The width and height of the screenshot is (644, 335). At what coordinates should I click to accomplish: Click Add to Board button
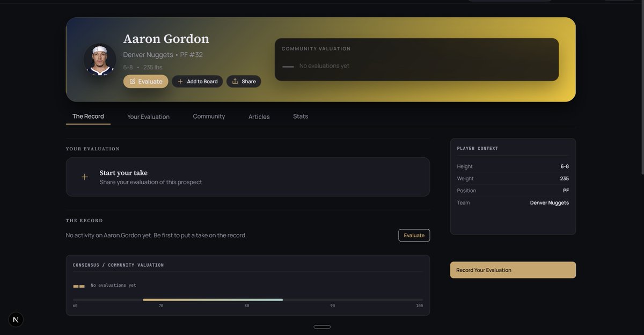[x=197, y=82]
